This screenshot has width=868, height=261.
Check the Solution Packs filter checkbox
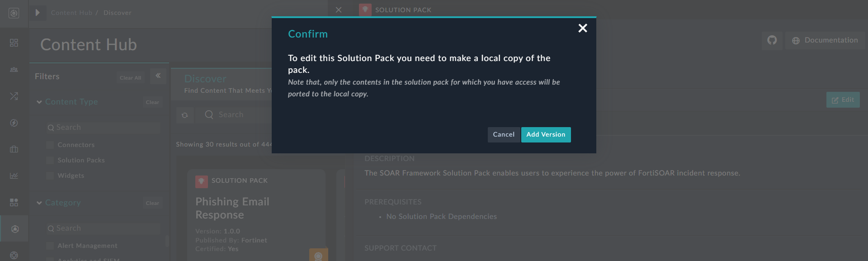(x=50, y=161)
